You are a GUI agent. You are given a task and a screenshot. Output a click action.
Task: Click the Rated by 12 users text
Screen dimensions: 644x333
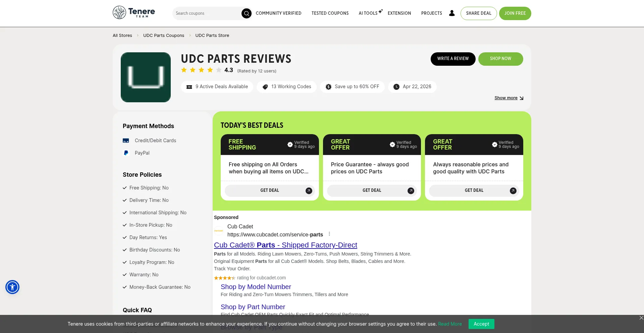tap(257, 71)
